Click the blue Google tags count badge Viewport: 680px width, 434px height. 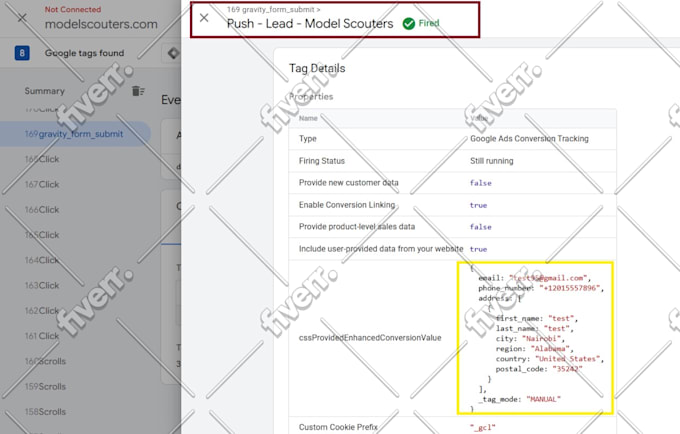coord(22,53)
